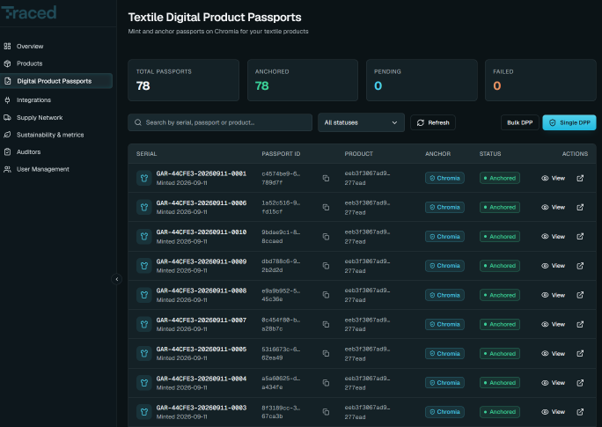Focus the search by serial field

(220, 122)
